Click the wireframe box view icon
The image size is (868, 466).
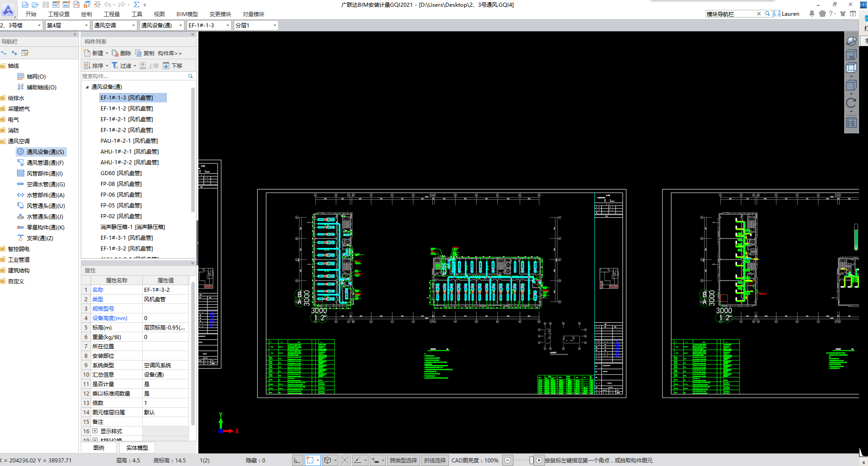851,68
